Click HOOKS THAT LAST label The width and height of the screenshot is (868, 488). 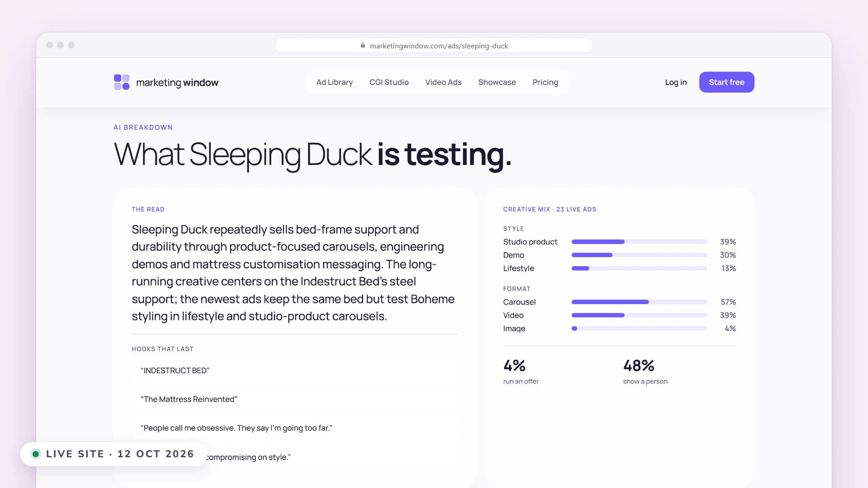(163, 349)
